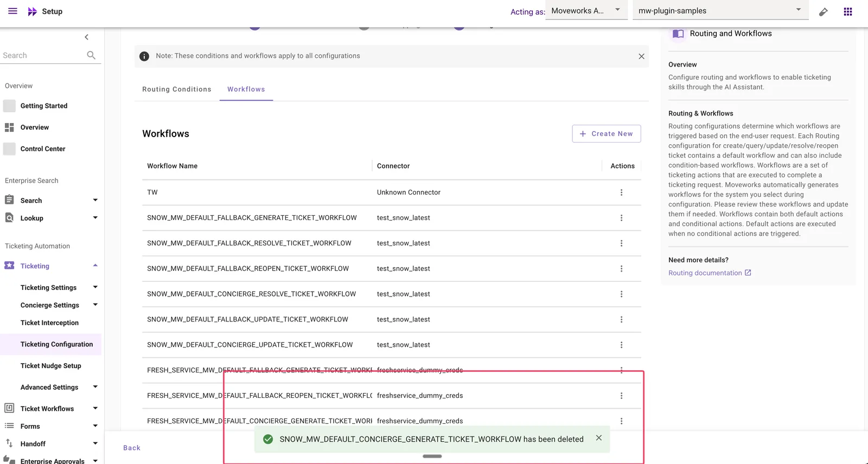Expand Advanced Settings submenu
This screenshot has height=464, width=868.
tap(95, 387)
